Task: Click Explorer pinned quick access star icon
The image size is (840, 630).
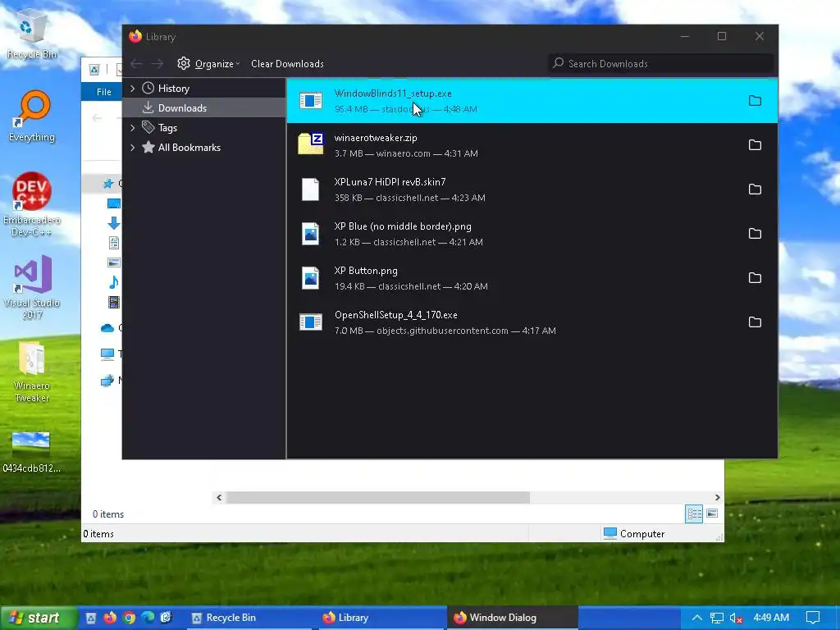Action: [x=108, y=184]
